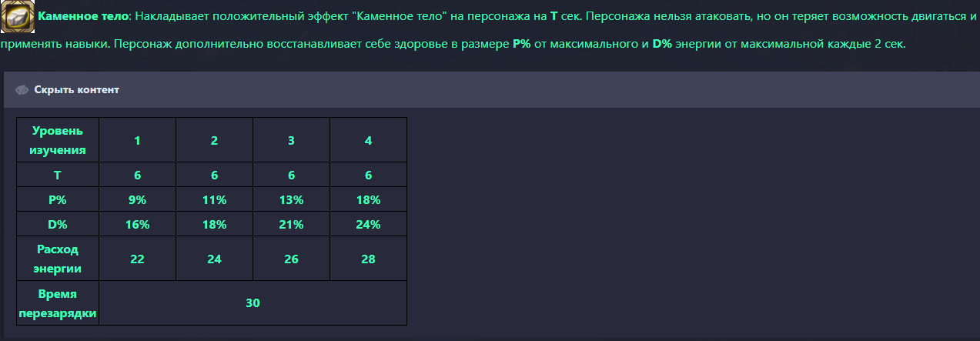The height and width of the screenshot is (341, 980).
Task: Click the 13% value in P% row
Action: point(291,200)
